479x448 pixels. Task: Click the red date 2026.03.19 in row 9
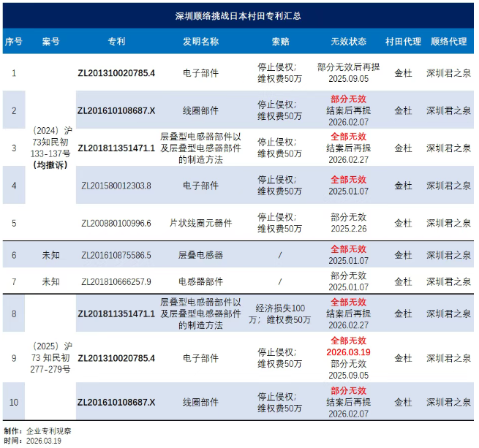[x=349, y=352]
